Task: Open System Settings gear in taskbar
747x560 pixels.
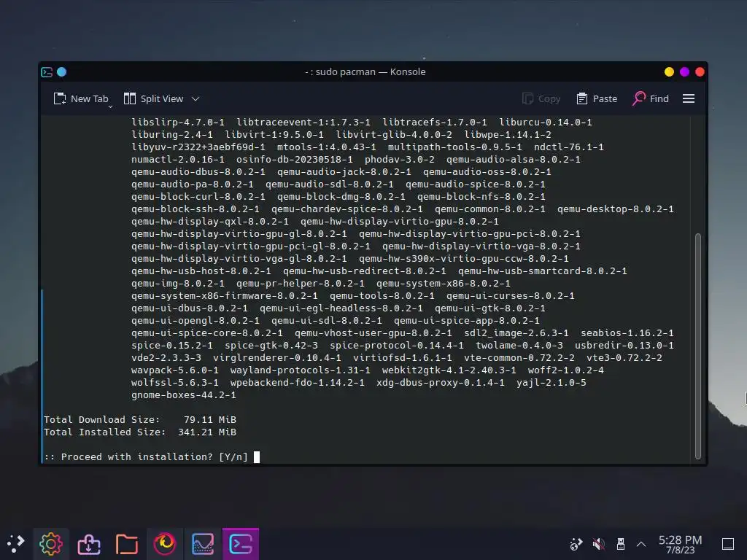Action: tap(51, 544)
